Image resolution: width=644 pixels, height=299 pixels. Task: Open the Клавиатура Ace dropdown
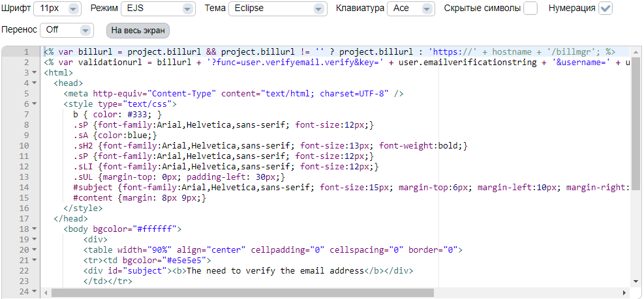pos(410,8)
